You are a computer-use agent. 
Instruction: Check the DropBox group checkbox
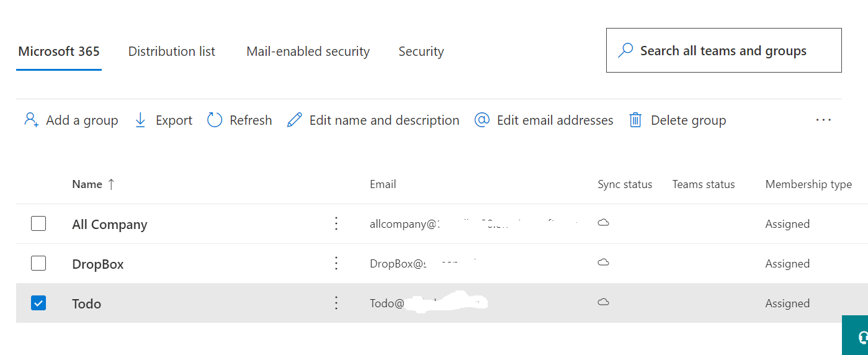point(38,263)
